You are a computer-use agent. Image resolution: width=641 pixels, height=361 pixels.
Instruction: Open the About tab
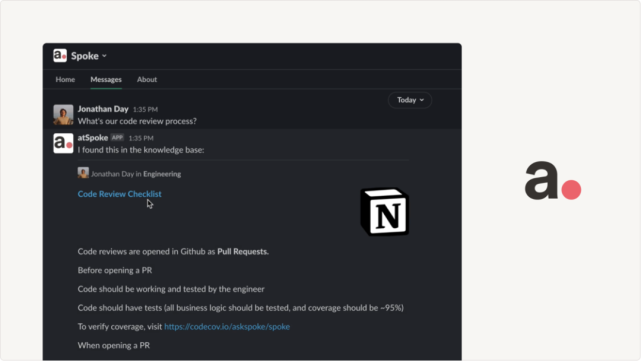(x=147, y=79)
